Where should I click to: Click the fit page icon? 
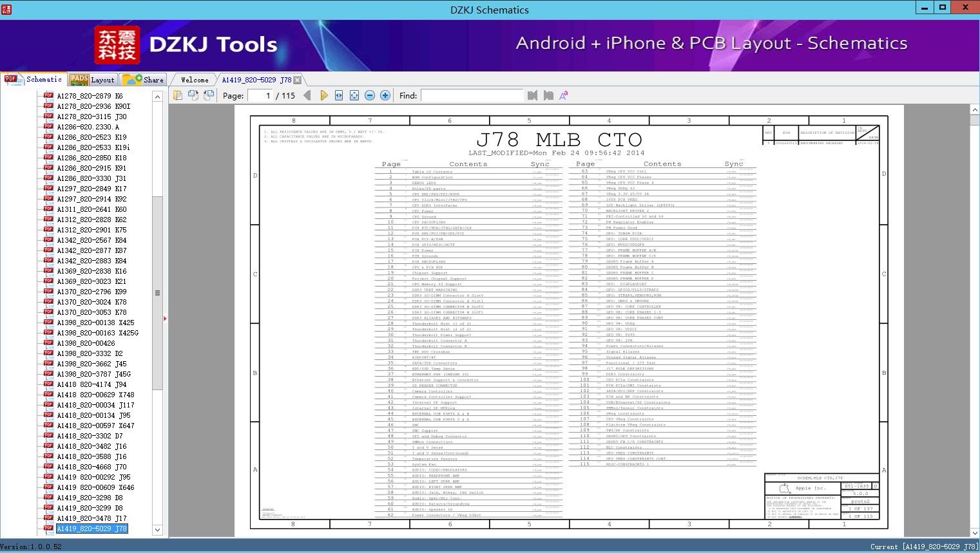pos(354,95)
